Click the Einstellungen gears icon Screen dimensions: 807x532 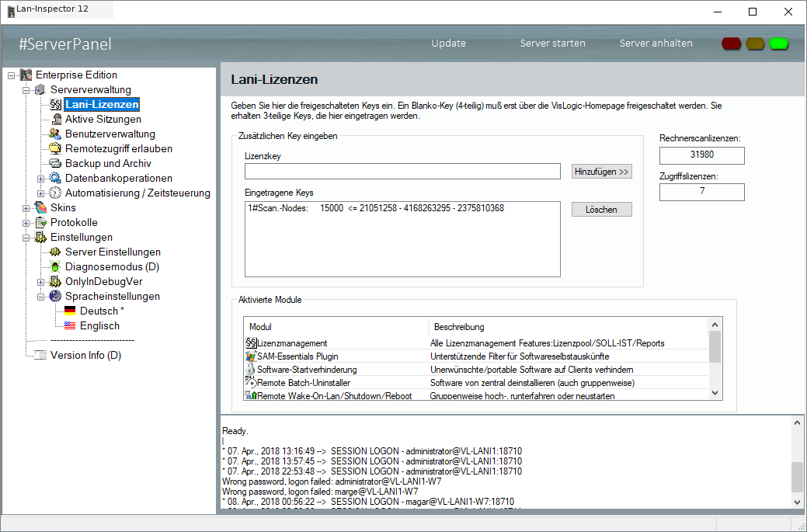click(40, 238)
